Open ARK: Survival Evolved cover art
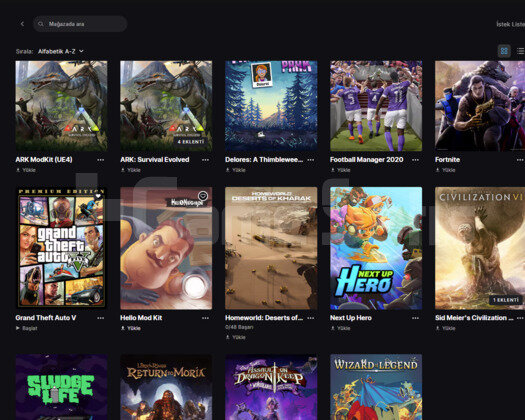Screen dimensions: 525x420 click(166, 106)
